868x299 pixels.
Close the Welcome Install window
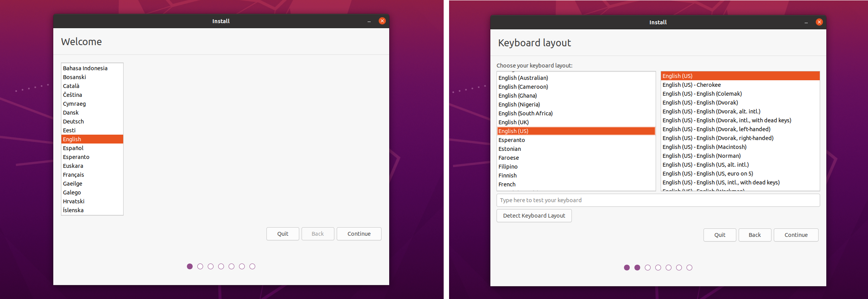(x=382, y=21)
